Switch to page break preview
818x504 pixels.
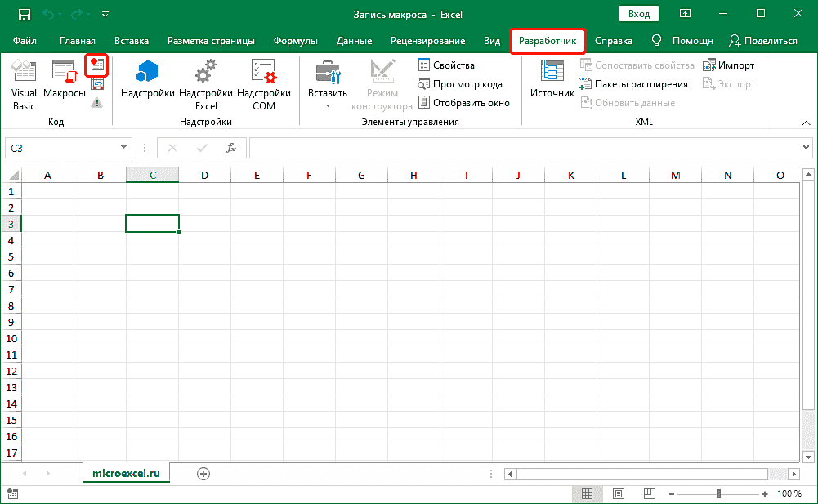coord(650,494)
